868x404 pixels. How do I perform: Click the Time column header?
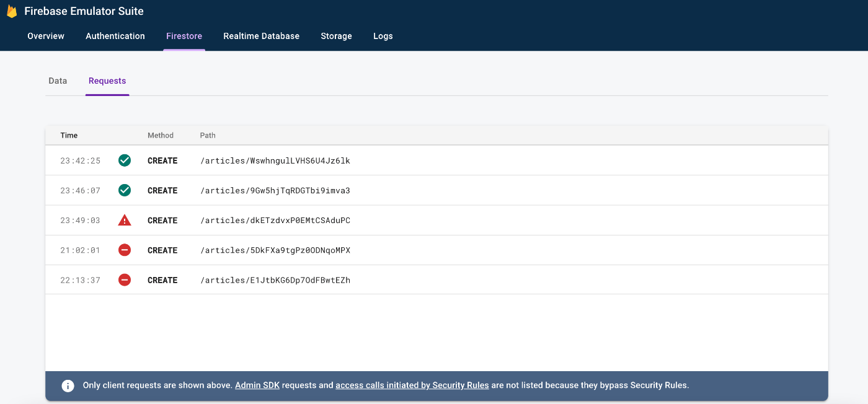pyautogui.click(x=69, y=135)
